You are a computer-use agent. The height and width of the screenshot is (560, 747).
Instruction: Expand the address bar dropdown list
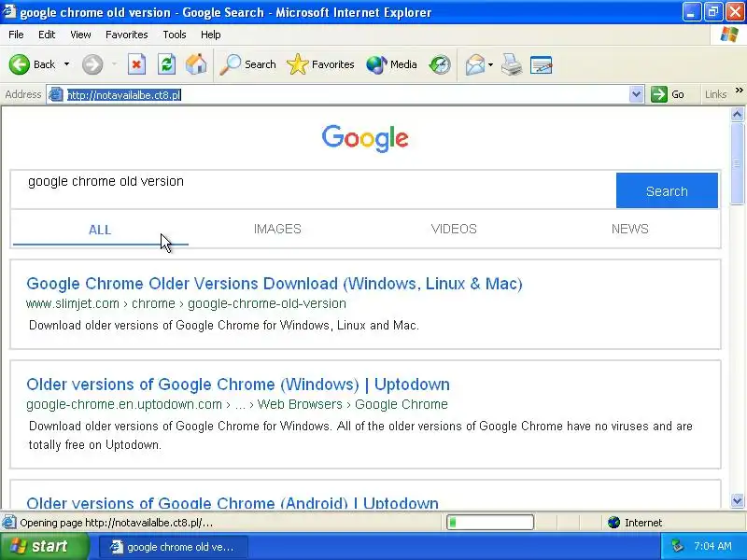coord(636,94)
